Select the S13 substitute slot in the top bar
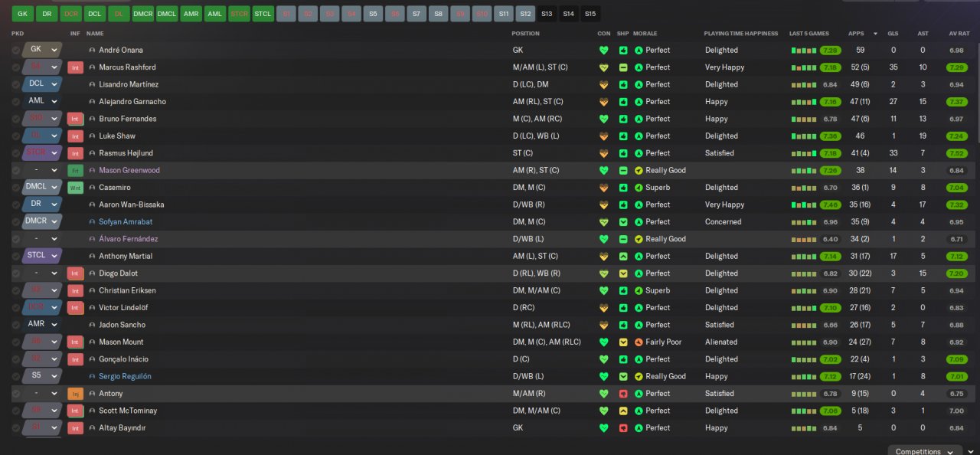 coord(547,14)
